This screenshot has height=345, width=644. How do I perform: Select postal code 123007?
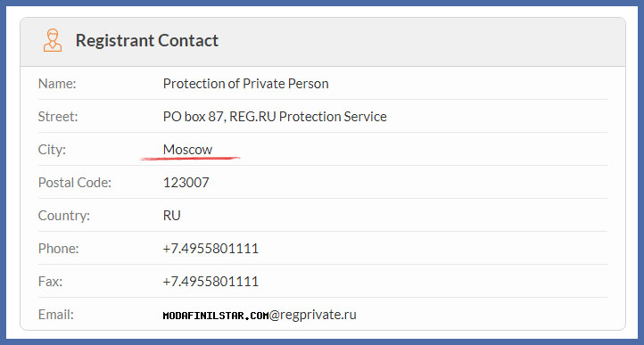click(186, 183)
